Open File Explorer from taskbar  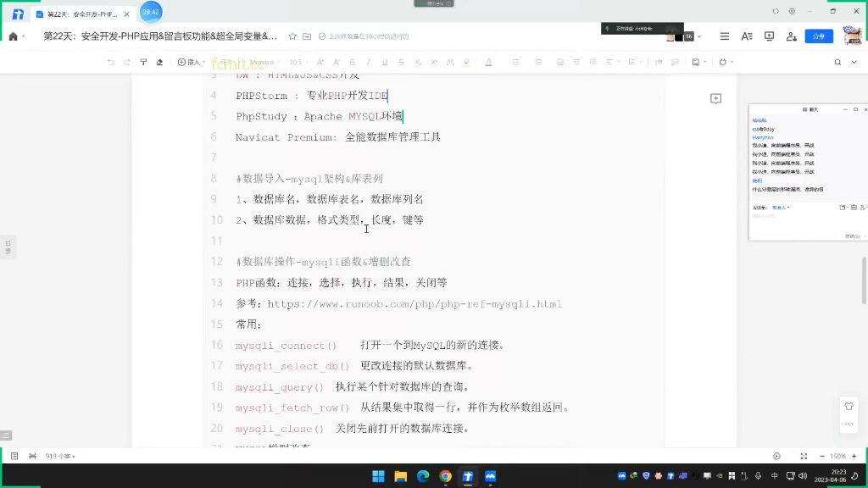click(x=401, y=476)
